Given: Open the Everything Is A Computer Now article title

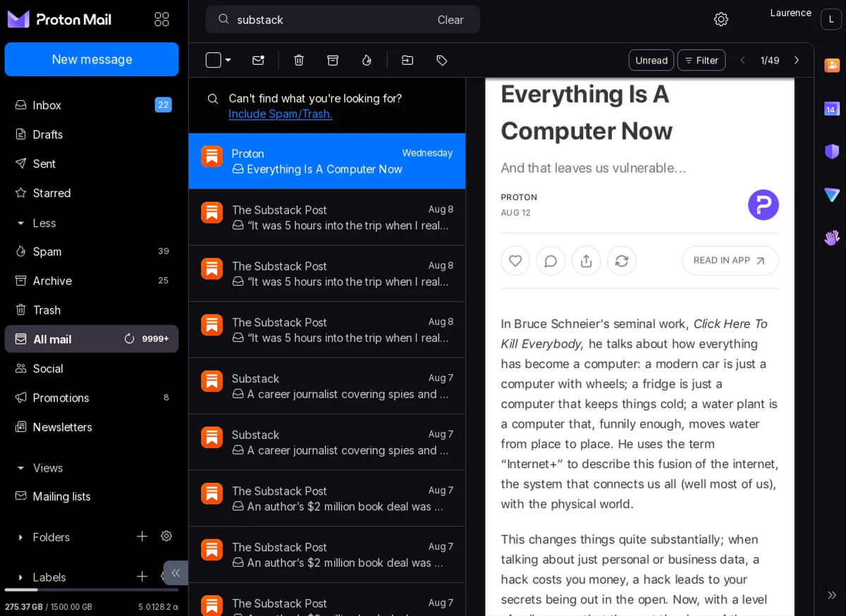Looking at the screenshot, I should (587, 112).
